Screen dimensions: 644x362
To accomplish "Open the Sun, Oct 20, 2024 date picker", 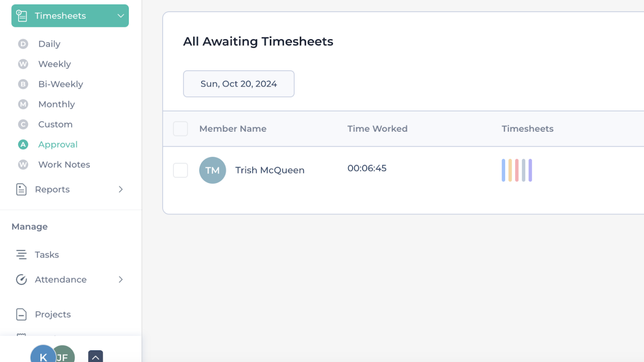I will (239, 84).
